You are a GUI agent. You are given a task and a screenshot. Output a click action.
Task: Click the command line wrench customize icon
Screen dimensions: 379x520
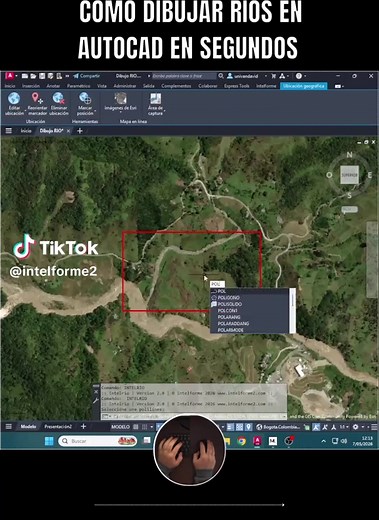pos(96,401)
